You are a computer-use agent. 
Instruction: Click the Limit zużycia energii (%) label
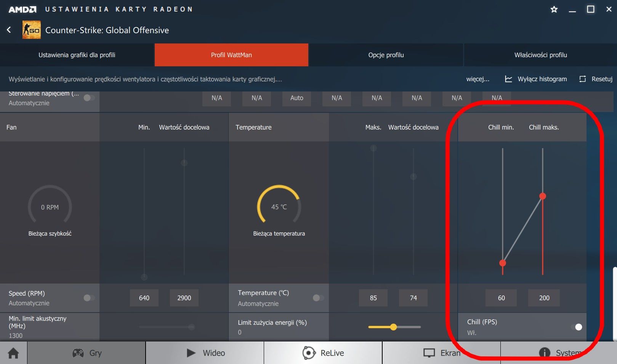tap(272, 322)
